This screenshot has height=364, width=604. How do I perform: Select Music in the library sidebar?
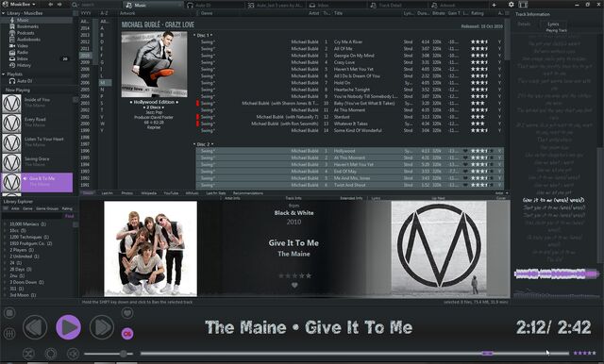pos(37,20)
